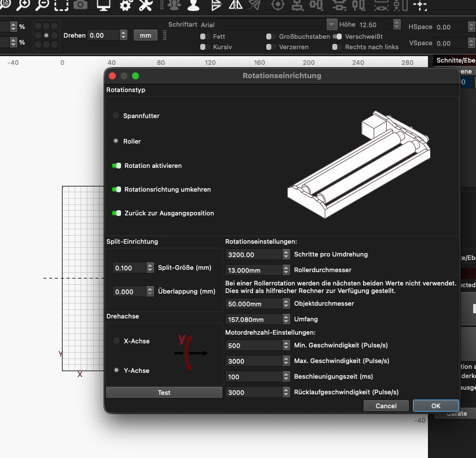Open the camera capture tool
This screenshot has height=458, width=476.
(80, 5)
